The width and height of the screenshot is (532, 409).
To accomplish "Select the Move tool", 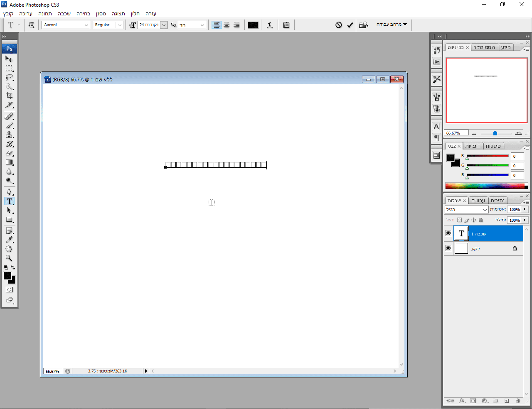I will point(9,59).
